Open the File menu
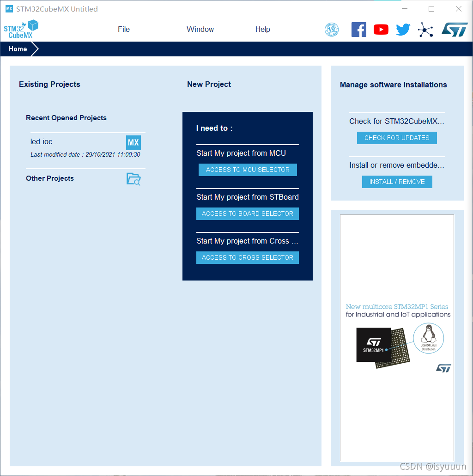The width and height of the screenshot is (473, 476). 124,29
